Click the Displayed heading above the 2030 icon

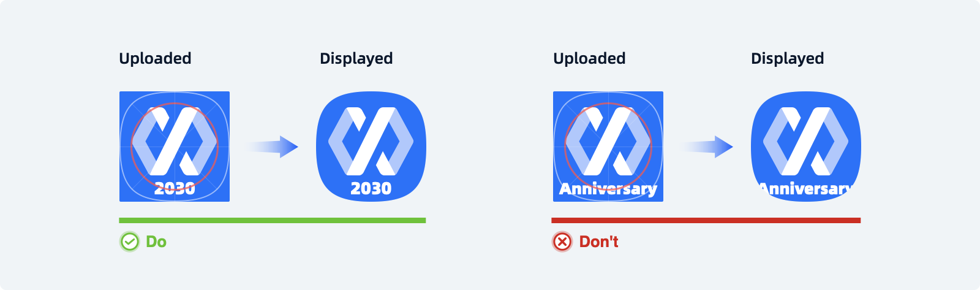tap(356, 59)
